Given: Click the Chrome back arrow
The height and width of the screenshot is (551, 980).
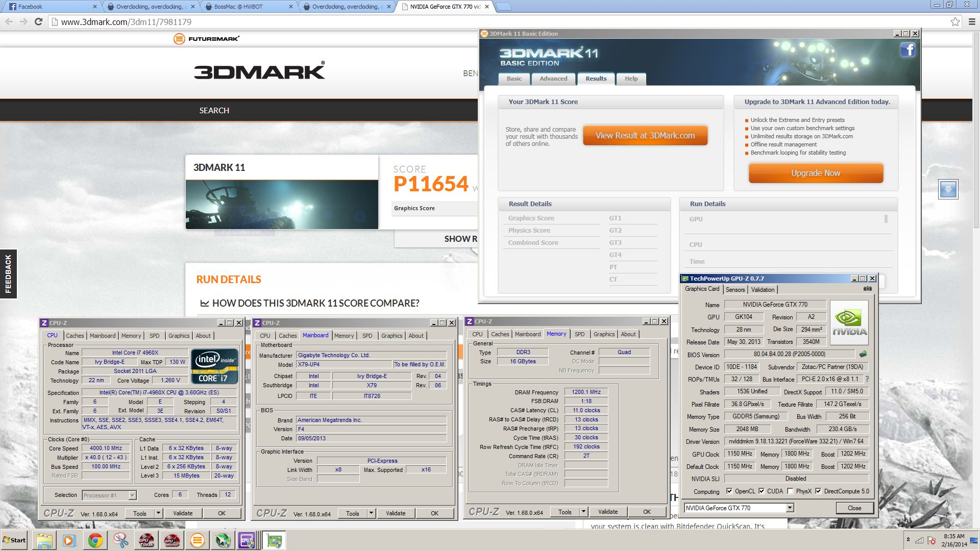Looking at the screenshot, I should 9,21.
